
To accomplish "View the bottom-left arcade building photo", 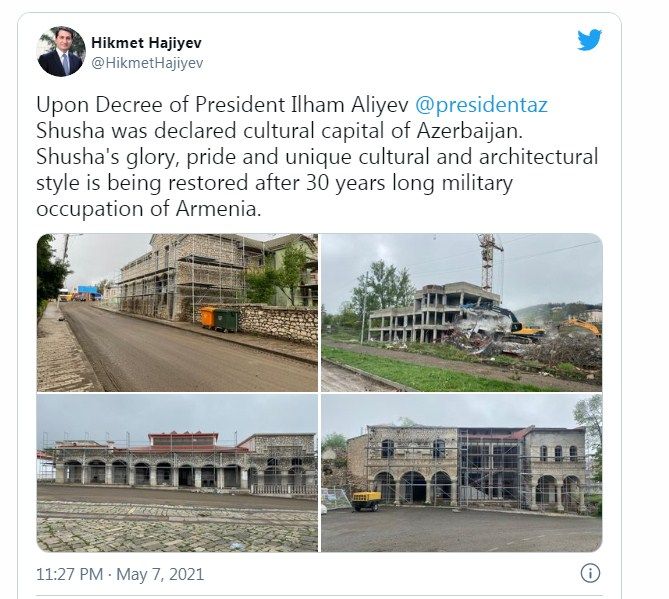I will coord(177,472).
